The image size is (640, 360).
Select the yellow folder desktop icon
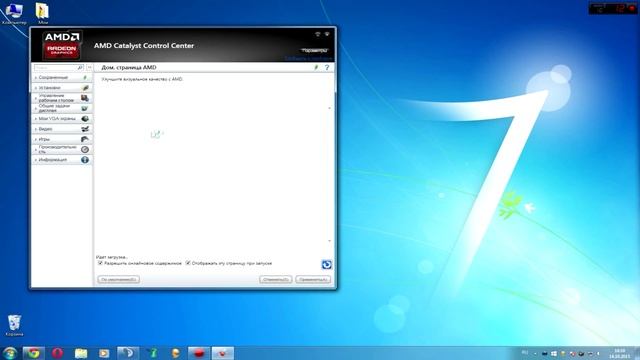tap(42, 13)
